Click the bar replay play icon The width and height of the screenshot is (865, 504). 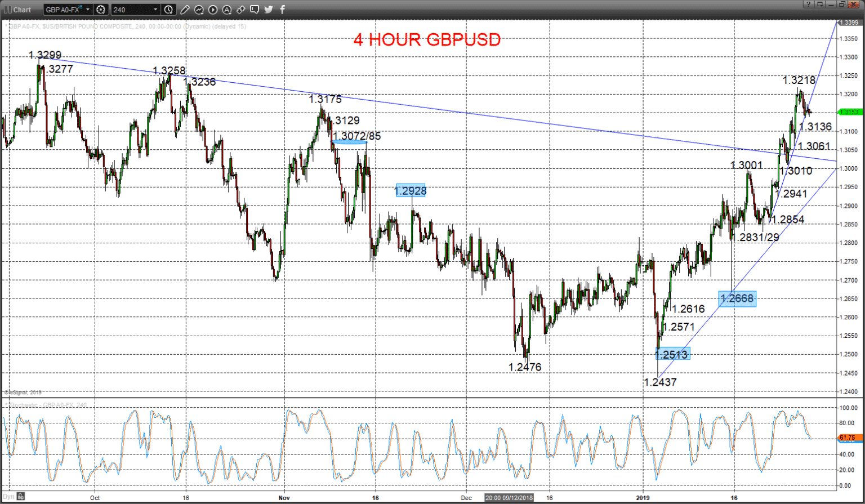point(212,10)
